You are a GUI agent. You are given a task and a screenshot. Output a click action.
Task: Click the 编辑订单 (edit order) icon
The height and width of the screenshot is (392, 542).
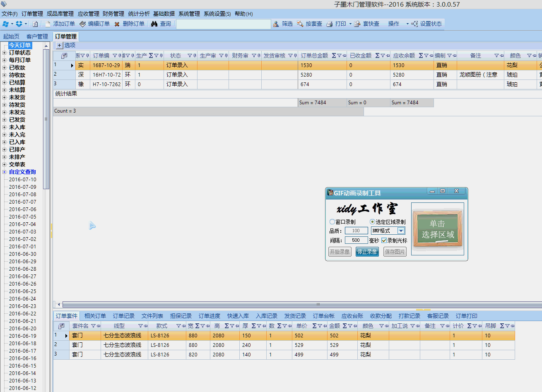click(x=83, y=24)
